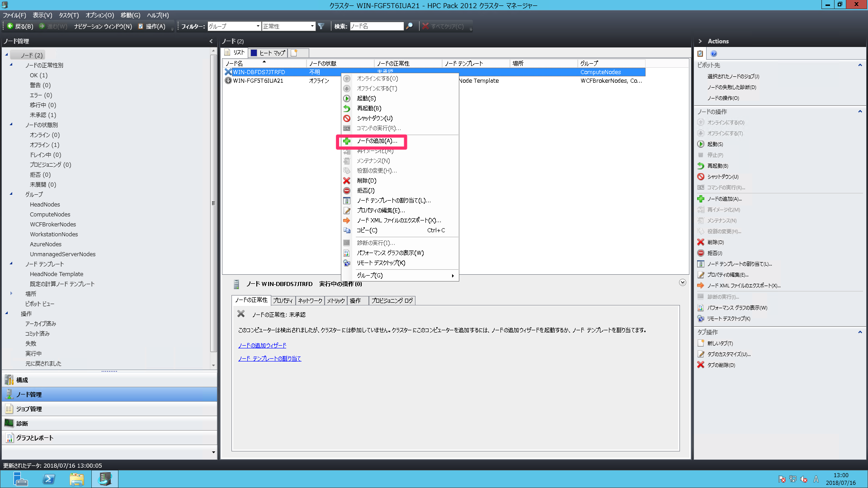
Task: Click the シャットダウン(U) icon in Actions pane
Action: [x=701, y=177]
